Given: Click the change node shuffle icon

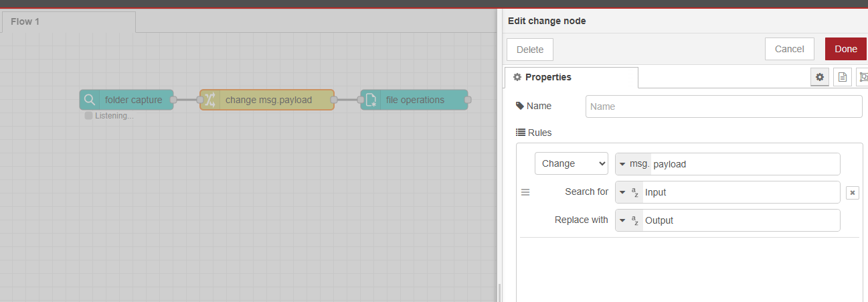Looking at the screenshot, I should tap(210, 100).
